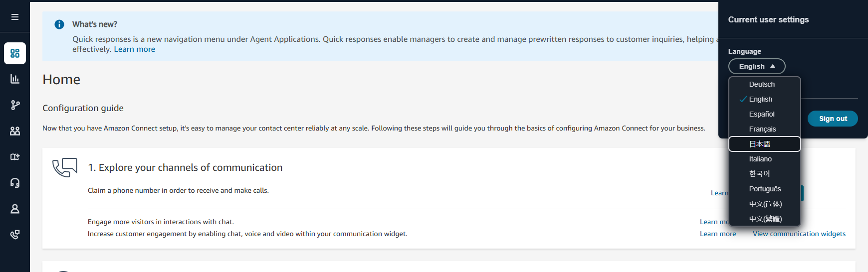The width and height of the screenshot is (868, 272).
Task: Choose Español as the language
Action: click(762, 114)
